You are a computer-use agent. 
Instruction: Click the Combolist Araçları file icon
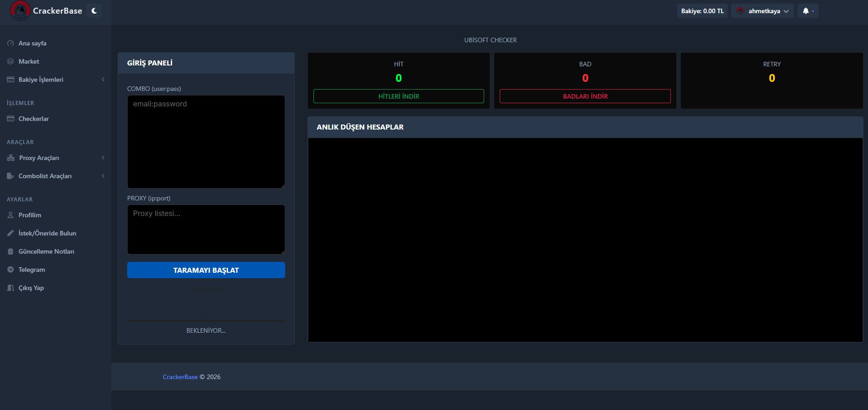10,176
